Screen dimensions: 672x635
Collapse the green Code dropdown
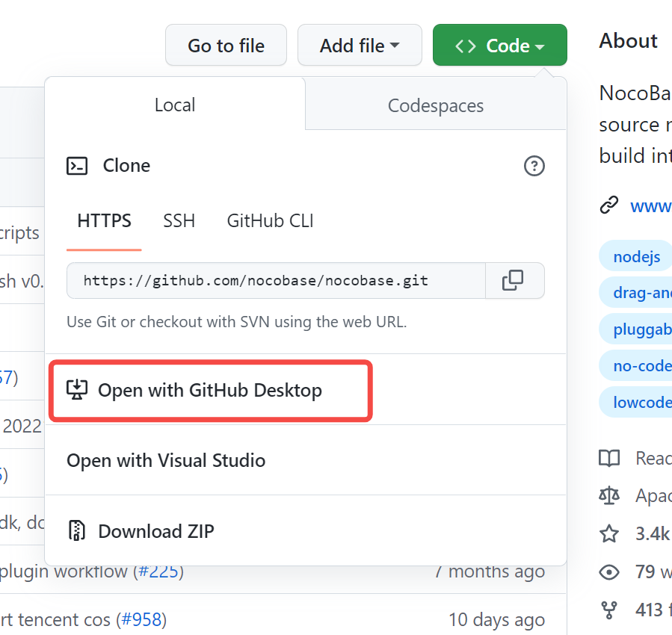[499, 45]
